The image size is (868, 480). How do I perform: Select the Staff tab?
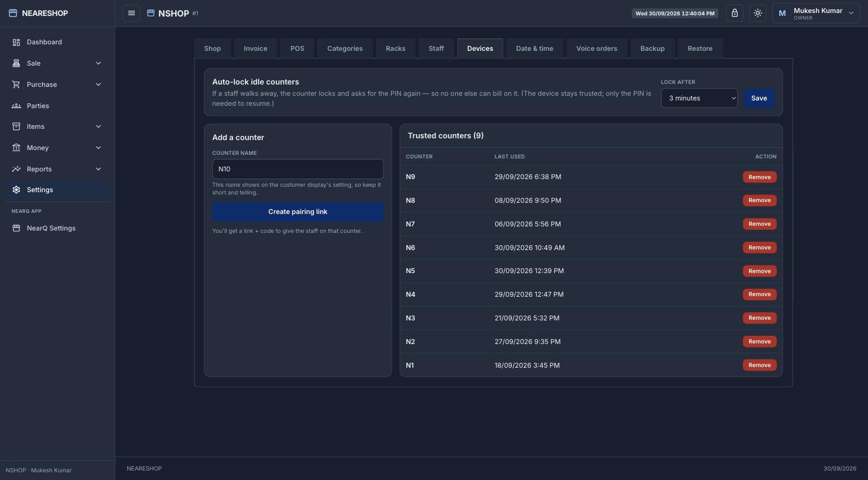click(436, 48)
